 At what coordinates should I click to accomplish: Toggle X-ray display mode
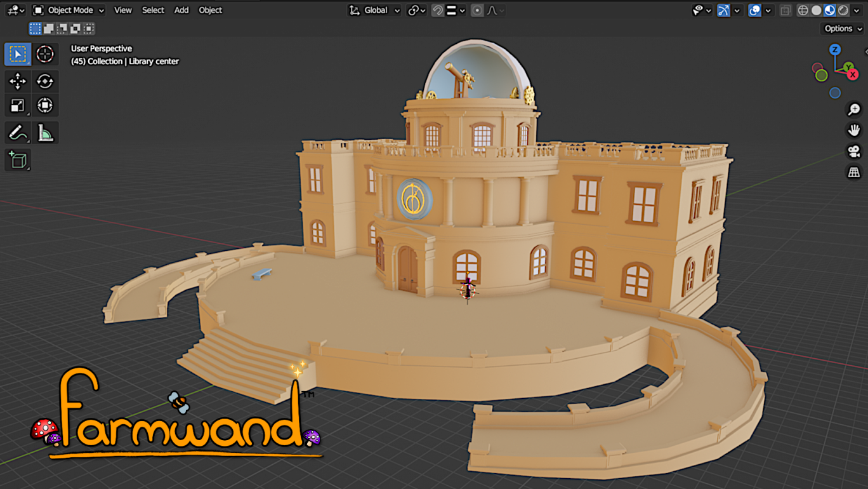(x=786, y=10)
